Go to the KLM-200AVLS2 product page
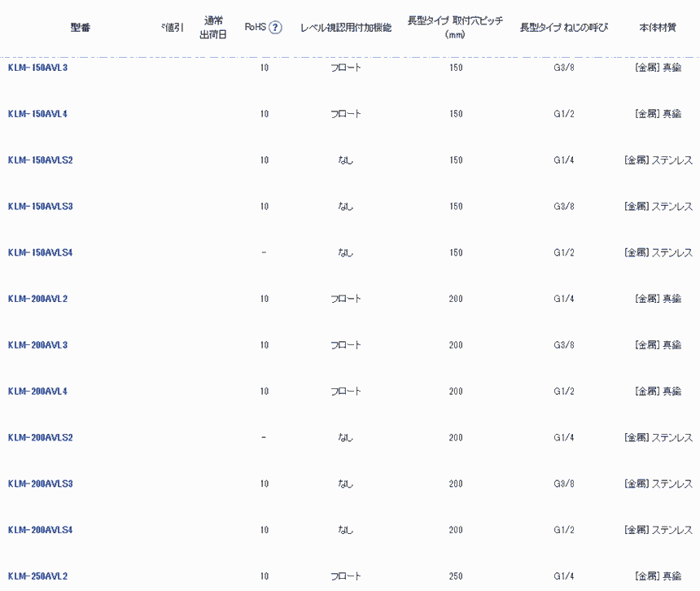700x591 pixels. pyautogui.click(x=41, y=438)
